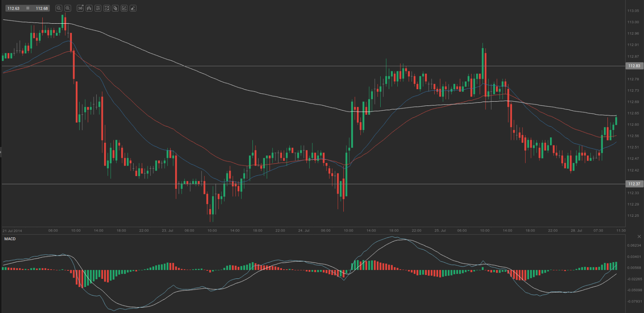
Task: Click the zoom out magnifier icon
Action: pyautogui.click(x=59, y=8)
